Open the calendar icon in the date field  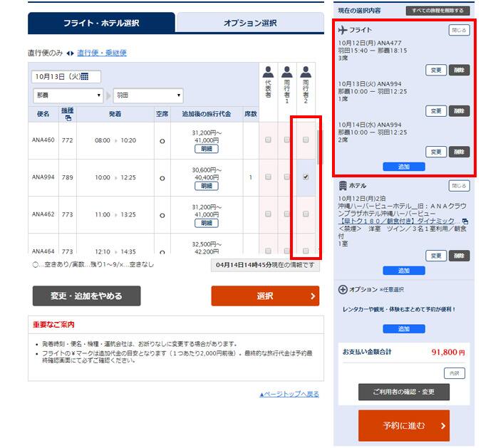point(84,77)
